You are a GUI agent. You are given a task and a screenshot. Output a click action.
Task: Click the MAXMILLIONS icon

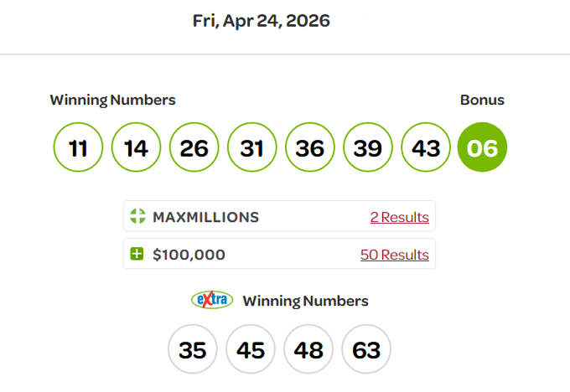[x=137, y=217]
